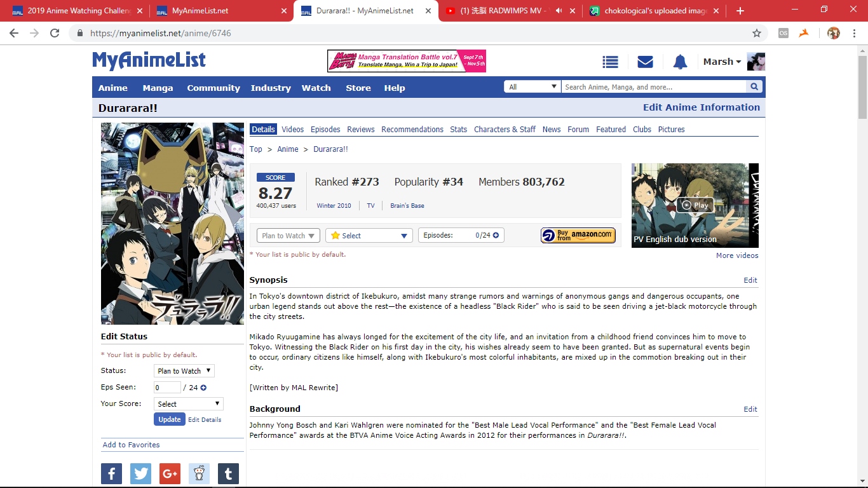Click Edit link beside Background heading
Image resolution: width=868 pixels, height=488 pixels.
pyautogui.click(x=750, y=409)
